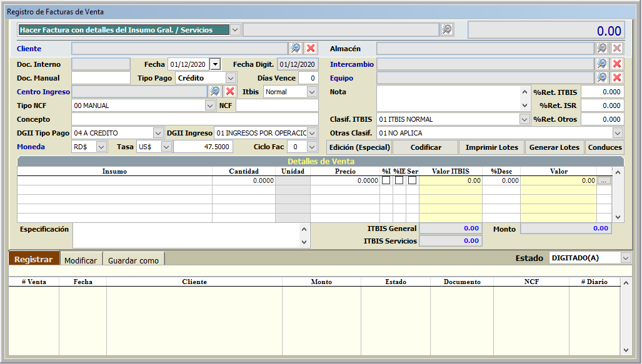
Task: Open the ellipsis button in first detail row
Action: point(603,180)
